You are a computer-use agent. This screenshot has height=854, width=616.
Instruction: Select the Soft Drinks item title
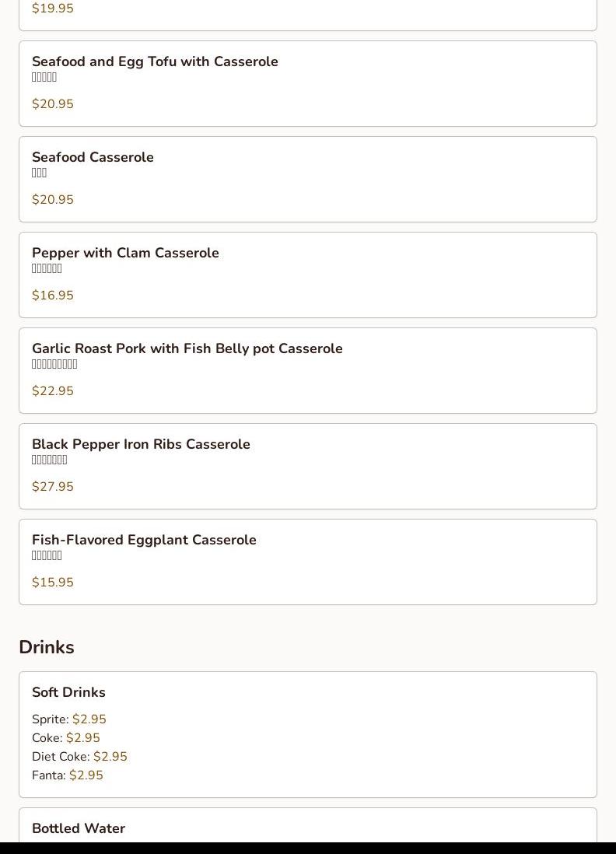[68, 692]
